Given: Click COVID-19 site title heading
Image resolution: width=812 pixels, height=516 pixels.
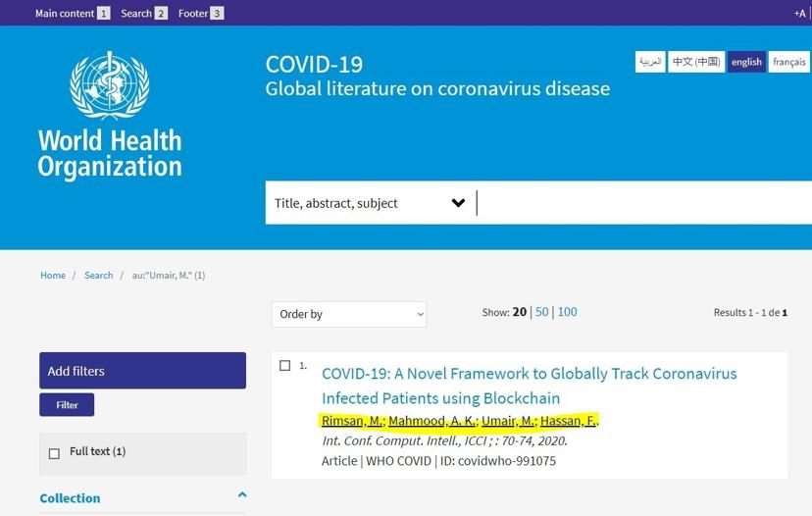Looking at the screenshot, I should [x=314, y=65].
